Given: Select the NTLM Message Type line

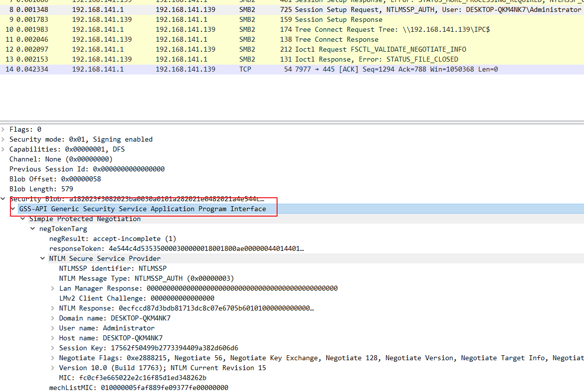Looking at the screenshot, I should [x=146, y=279].
